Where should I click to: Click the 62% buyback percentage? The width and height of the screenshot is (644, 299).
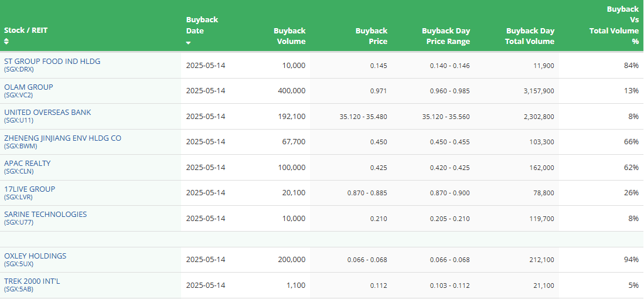click(632, 167)
